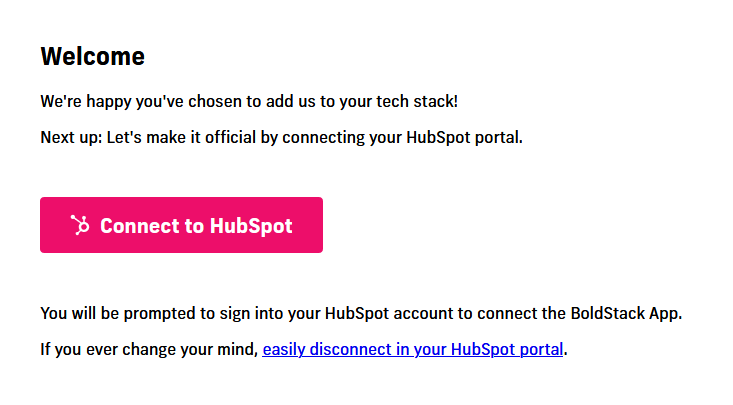This screenshot has height=405, width=733.
Task: Click the "You will be prompted" sentence
Action: point(360,314)
